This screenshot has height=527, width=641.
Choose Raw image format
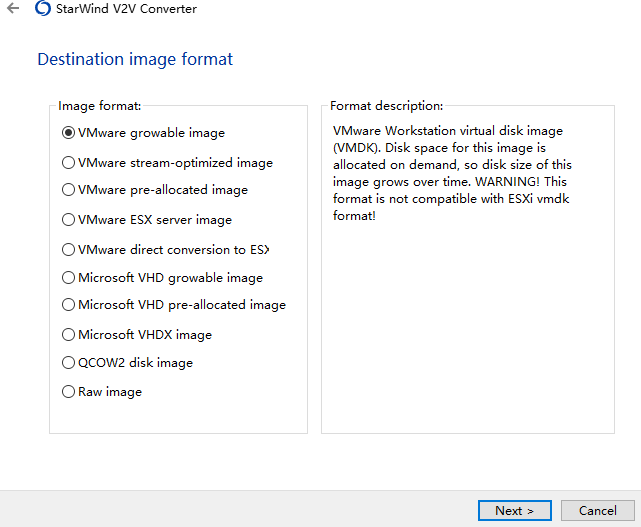point(102,392)
